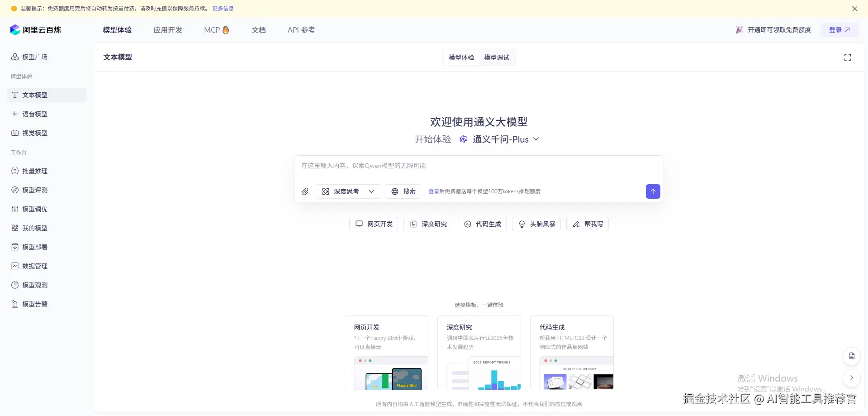
Task: Go to 批量推理 in the sidebar
Action: point(47,171)
